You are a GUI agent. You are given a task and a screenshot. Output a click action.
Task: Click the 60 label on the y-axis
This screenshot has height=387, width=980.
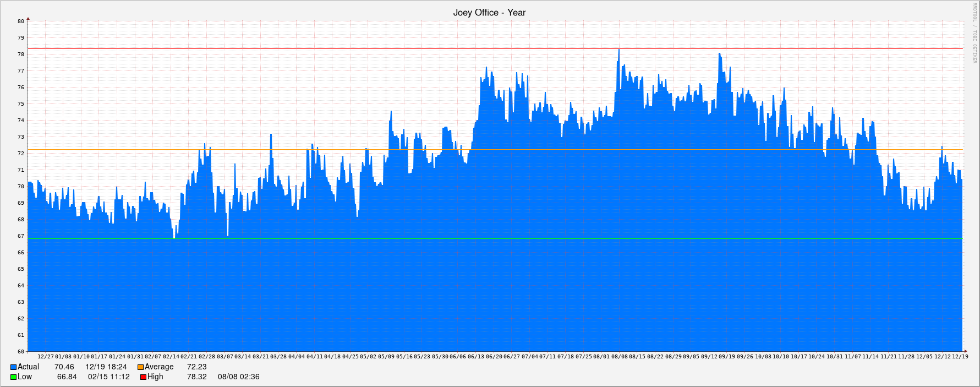coord(21,351)
